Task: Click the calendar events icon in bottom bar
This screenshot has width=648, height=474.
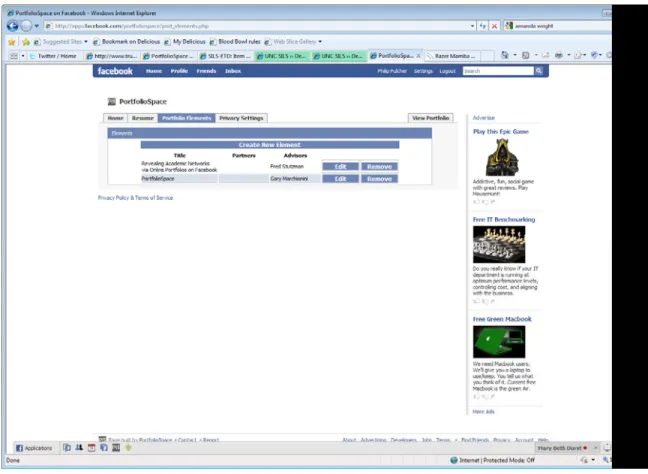Action: 91,448
